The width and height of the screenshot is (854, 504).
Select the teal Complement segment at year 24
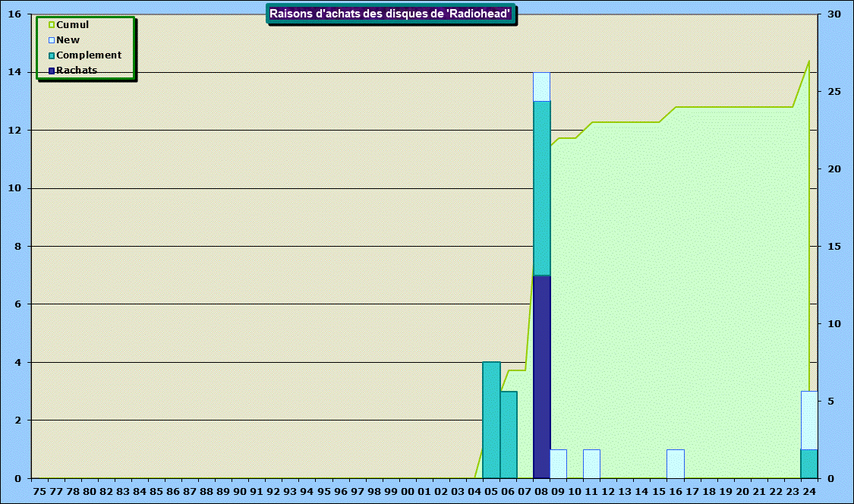(x=809, y=464)
